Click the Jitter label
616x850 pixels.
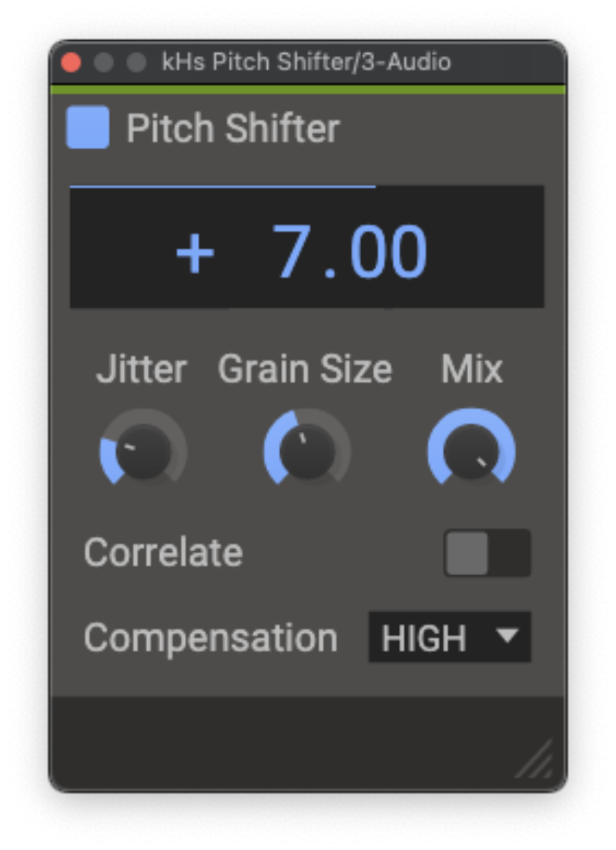tap(142, 370)
